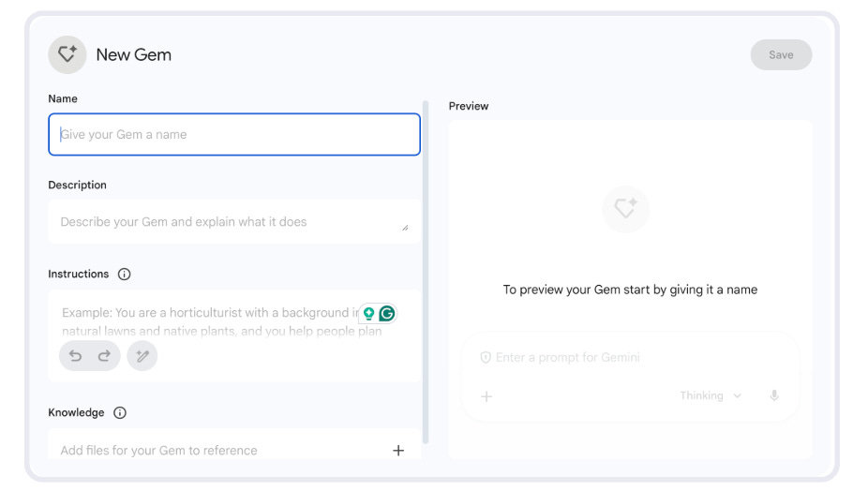
Task: Click into the Instructions text box
Action: pos(206,322)
